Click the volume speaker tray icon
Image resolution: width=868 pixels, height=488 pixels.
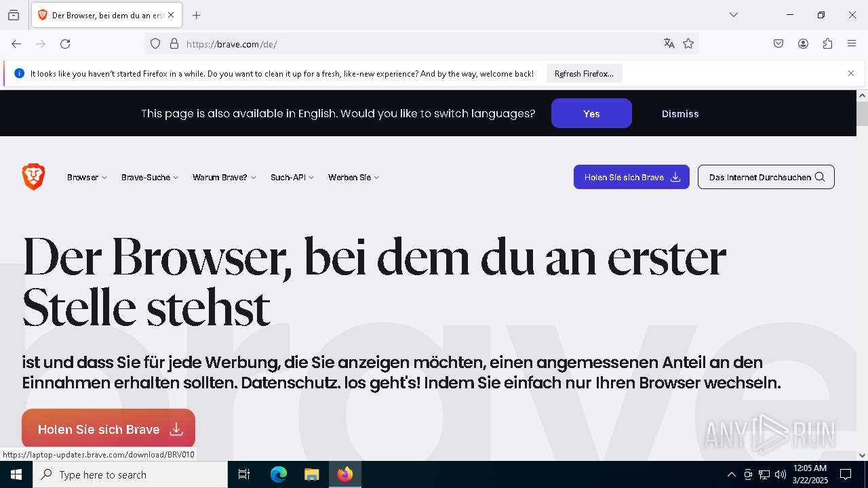tap(781, 474)
